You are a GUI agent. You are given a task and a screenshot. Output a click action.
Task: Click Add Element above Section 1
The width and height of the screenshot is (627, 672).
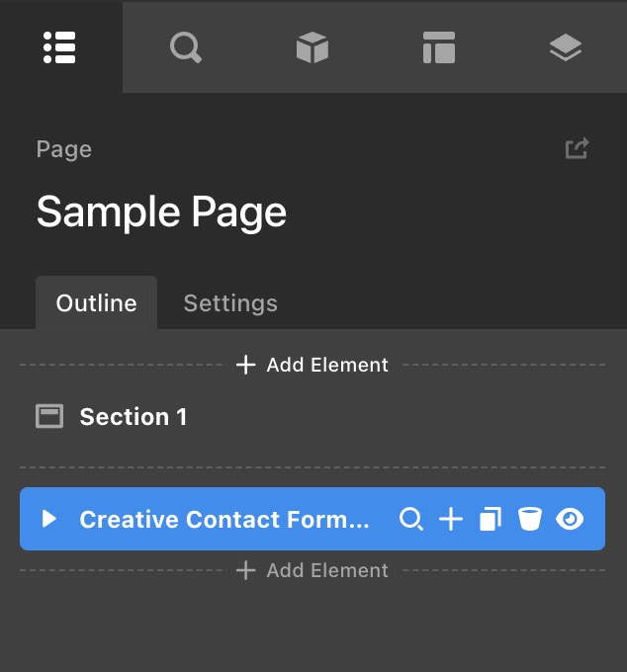[x=313, y=365]
